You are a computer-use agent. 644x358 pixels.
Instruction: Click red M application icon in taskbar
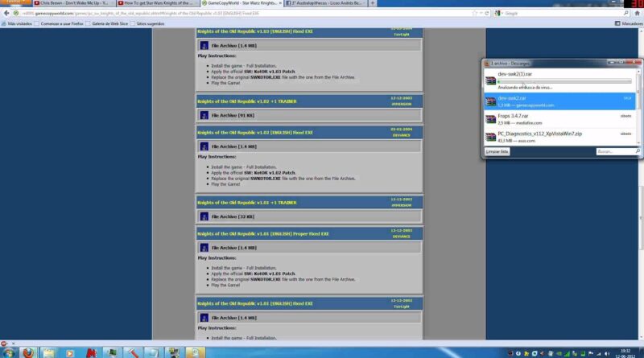[x=91, y=352]
